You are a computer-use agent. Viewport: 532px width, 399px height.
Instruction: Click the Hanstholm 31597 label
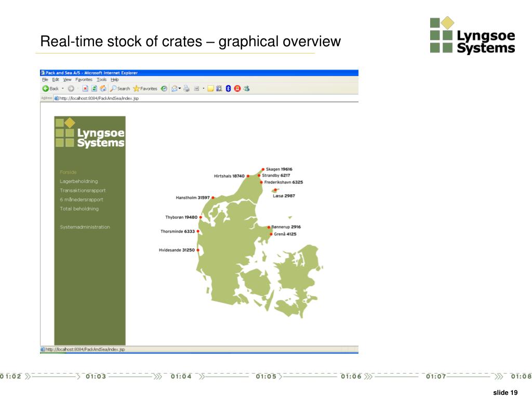(x=193, y=198)
